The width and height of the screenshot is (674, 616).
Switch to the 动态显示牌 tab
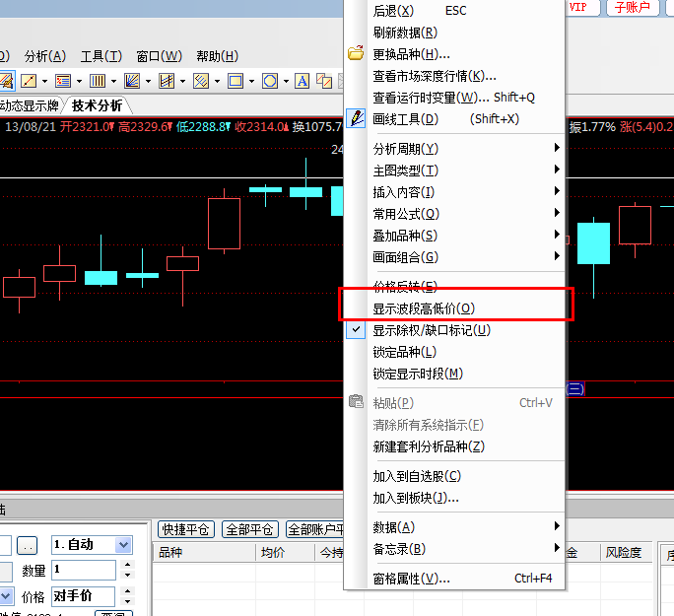30,105
